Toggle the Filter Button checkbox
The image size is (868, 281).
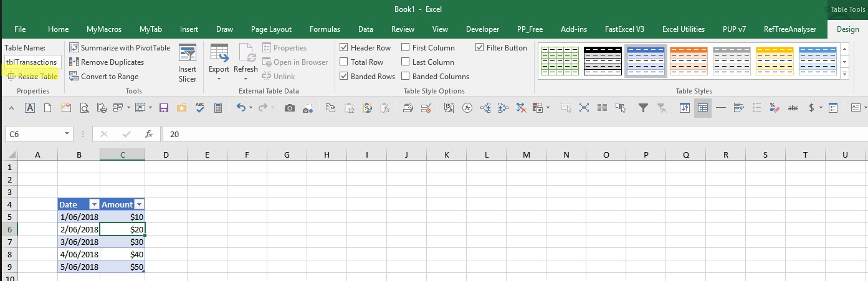480,47
